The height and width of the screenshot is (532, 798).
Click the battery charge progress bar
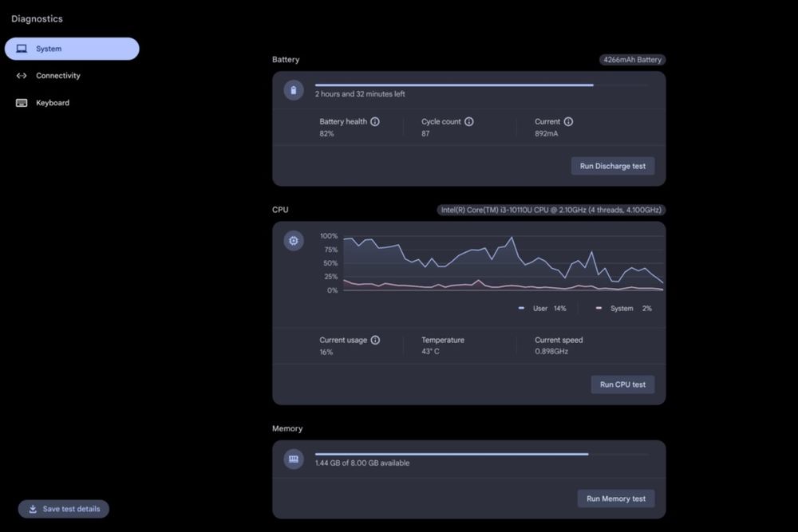point(481,85)
